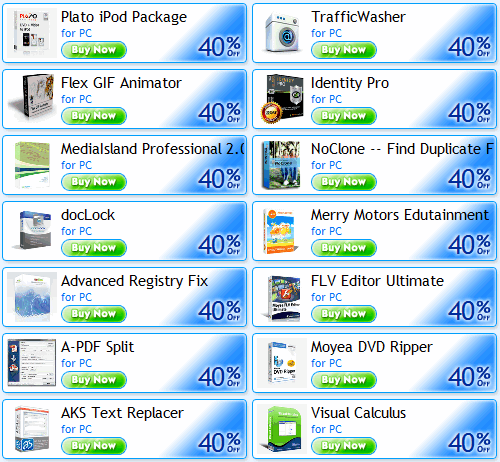
Task: Open the NoClone -- Find Duplicate title
Action: coord(402,149)
